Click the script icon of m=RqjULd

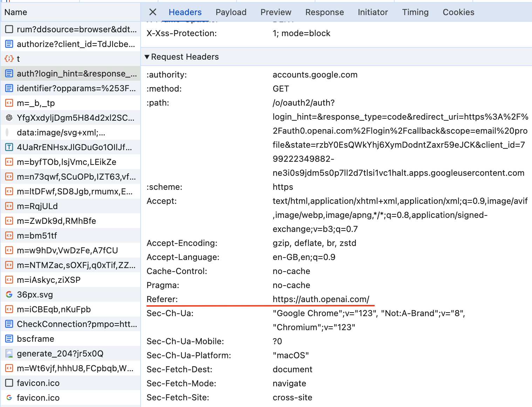point(9,206)
